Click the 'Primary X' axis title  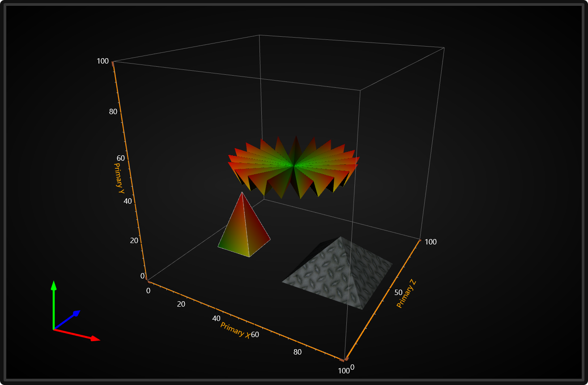coord(235,329)
